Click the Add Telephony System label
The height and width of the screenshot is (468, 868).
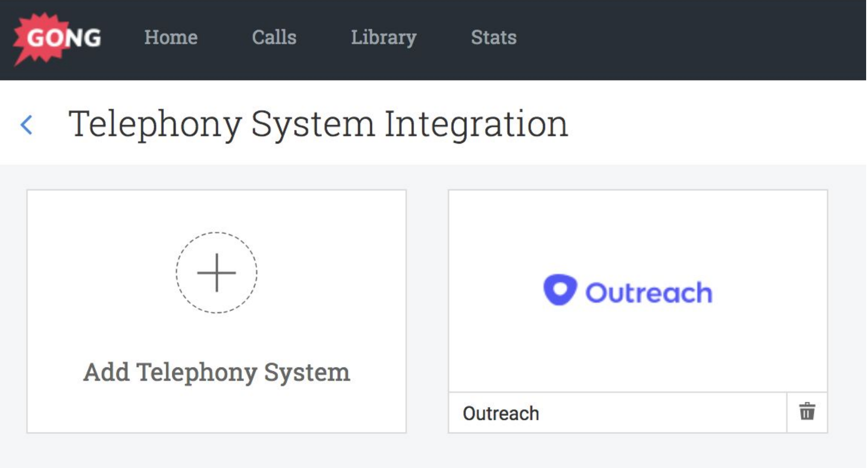[x=216, y=373]
